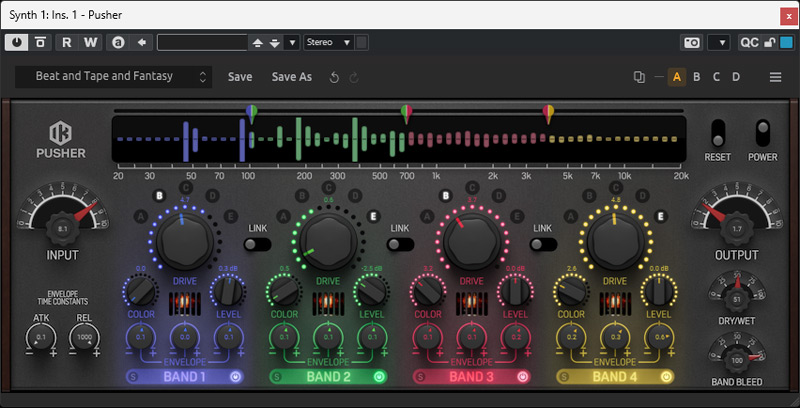The height and width of the screenshot is (408, 800).
Task: Flip the RESET switch
Action: (x=718, y=134)
